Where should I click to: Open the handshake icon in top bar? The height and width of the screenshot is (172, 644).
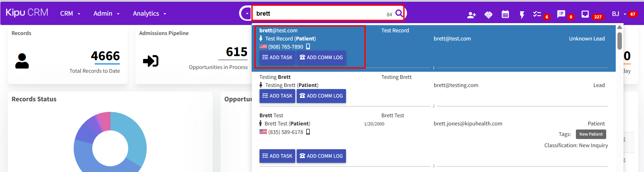(x=488, y=15)
